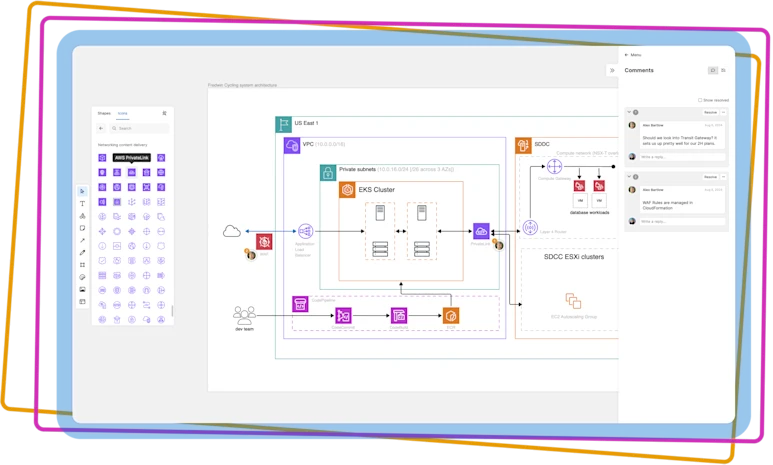Select the internet cloud icon on canvas

[232, 231]
